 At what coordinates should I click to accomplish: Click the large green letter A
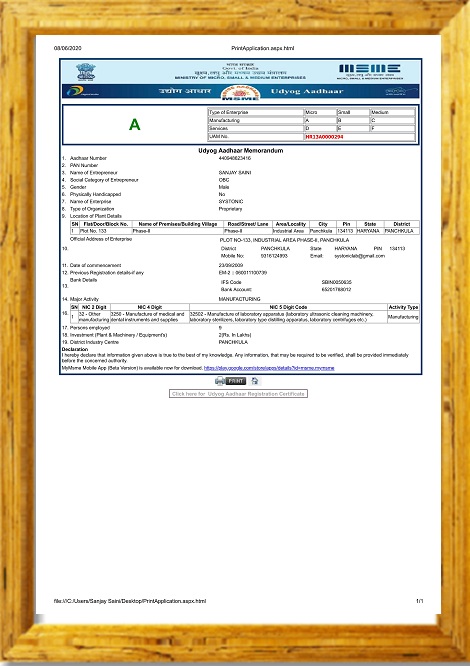[x=135, y=124]
